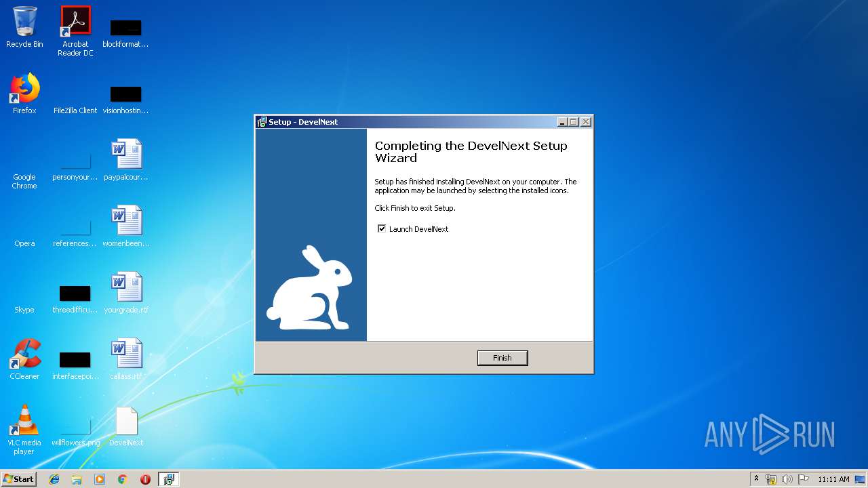Select the threedifficu file thumbnail
Viewport: 868px width, 488px height.
(75, 293)
